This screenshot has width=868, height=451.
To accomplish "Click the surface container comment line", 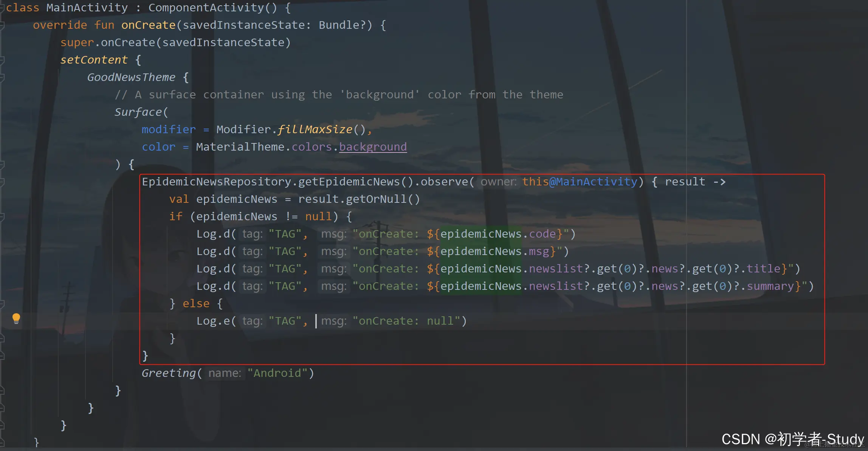I will pos(339,95).
